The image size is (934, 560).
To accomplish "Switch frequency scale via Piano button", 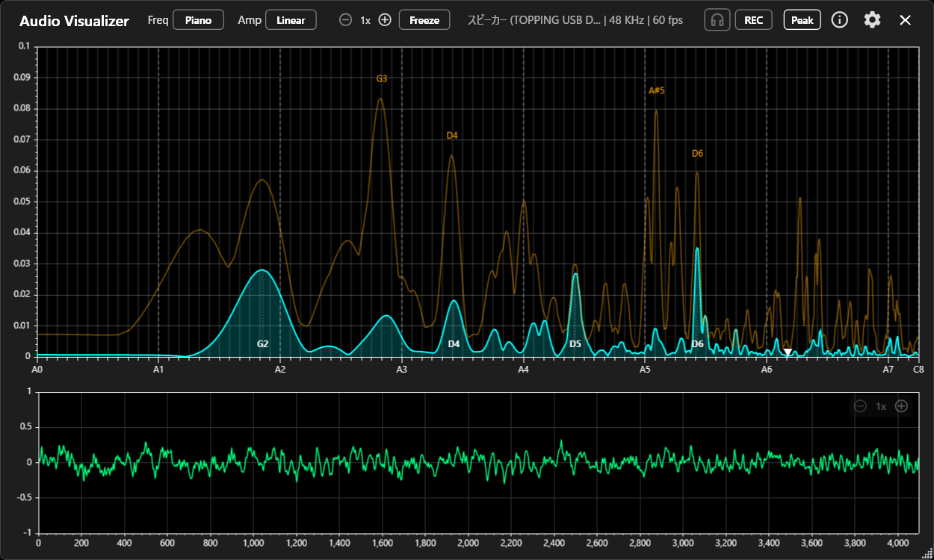I will [x=198, y=20].
